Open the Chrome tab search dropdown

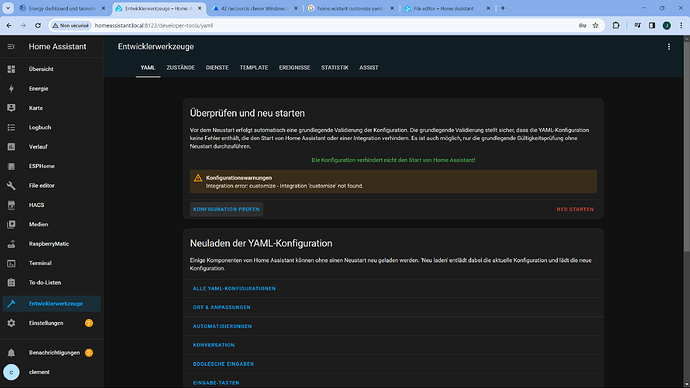[x=8, y=8]
